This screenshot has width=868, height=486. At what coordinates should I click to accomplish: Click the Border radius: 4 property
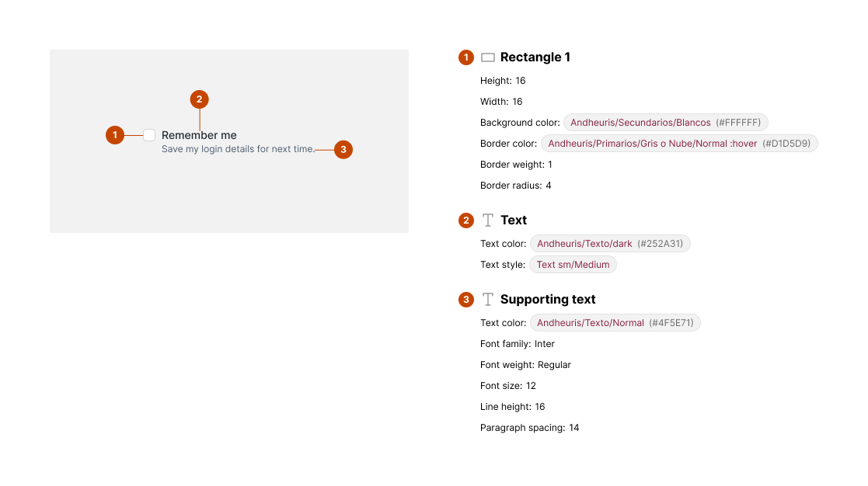coord(516,186)
